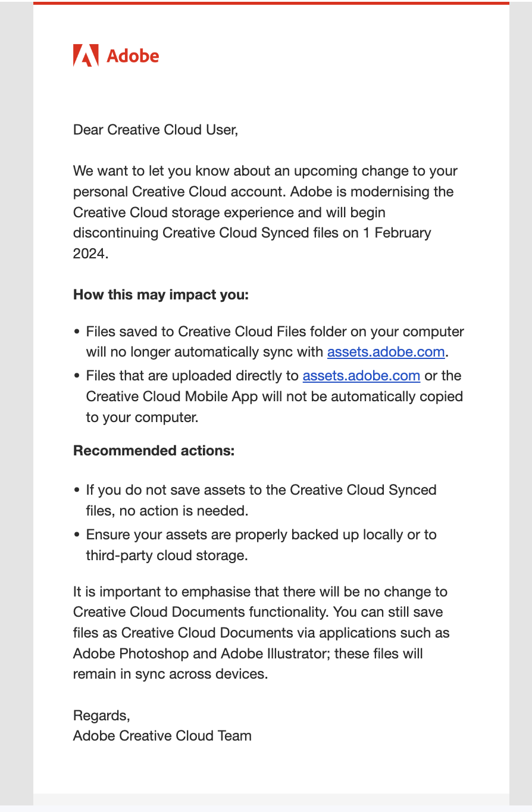Click the "How this may impact you:" heading
Image resolution: width=532 pixels, height=812 pixels.
click(161, 295)
